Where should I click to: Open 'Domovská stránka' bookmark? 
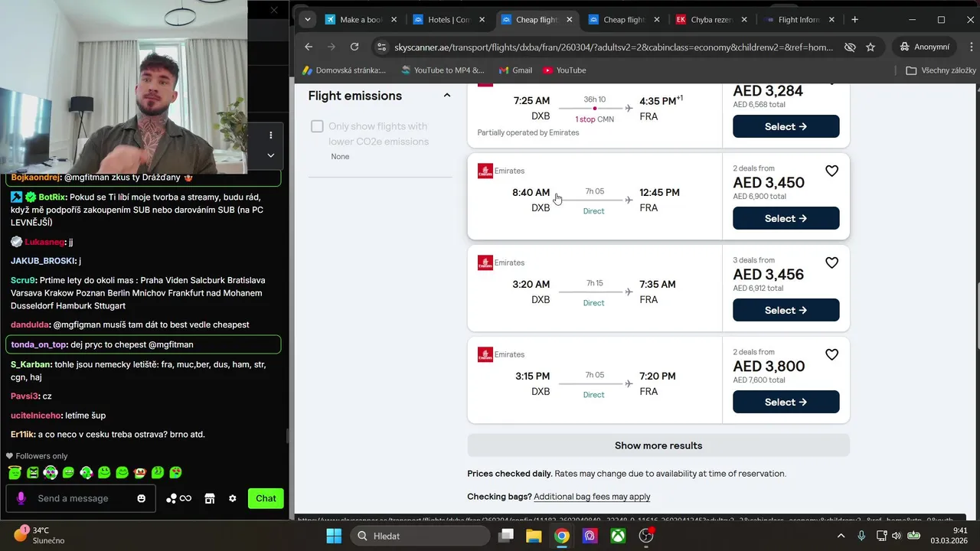344,70
